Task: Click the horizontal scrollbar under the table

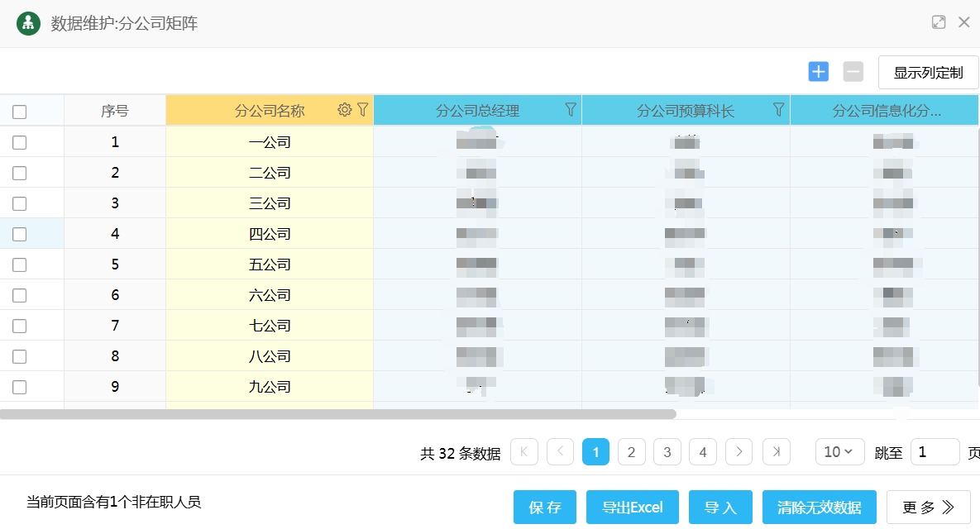Action: (337, 414)
